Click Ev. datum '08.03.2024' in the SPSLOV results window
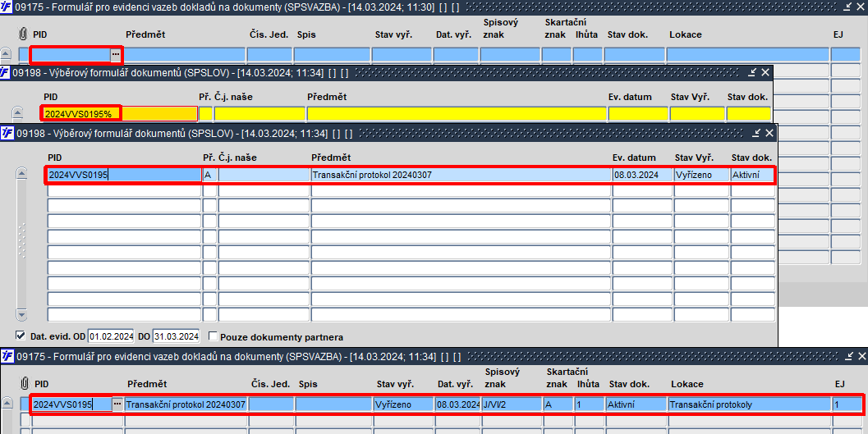Viewport: 868px width, 434px height. (x=642, y=175)
